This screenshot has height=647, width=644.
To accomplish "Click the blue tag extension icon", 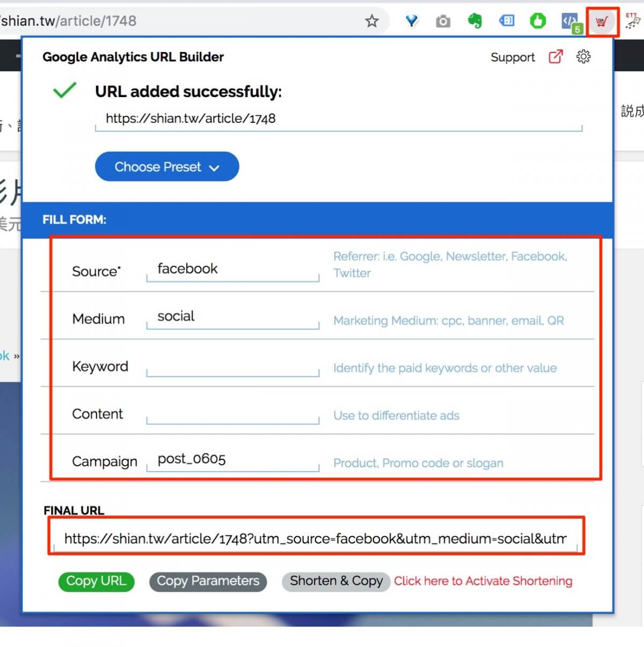I will [506, 21].
